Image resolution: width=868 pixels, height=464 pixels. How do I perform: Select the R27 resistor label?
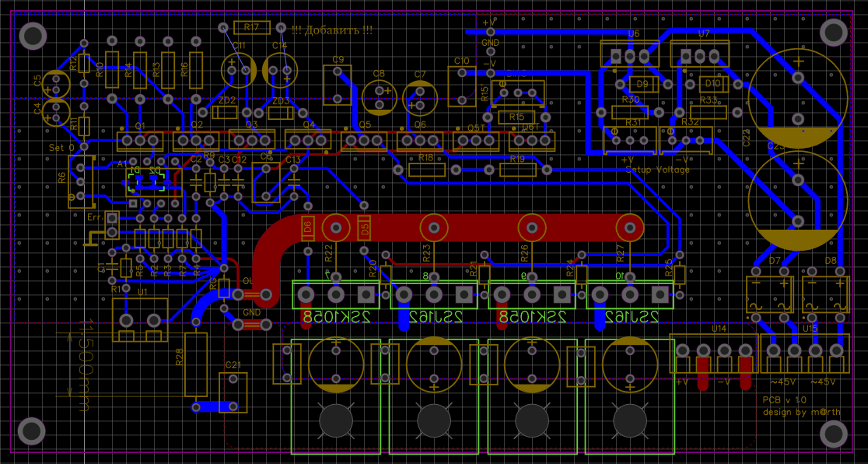click(x=621, y=253)
